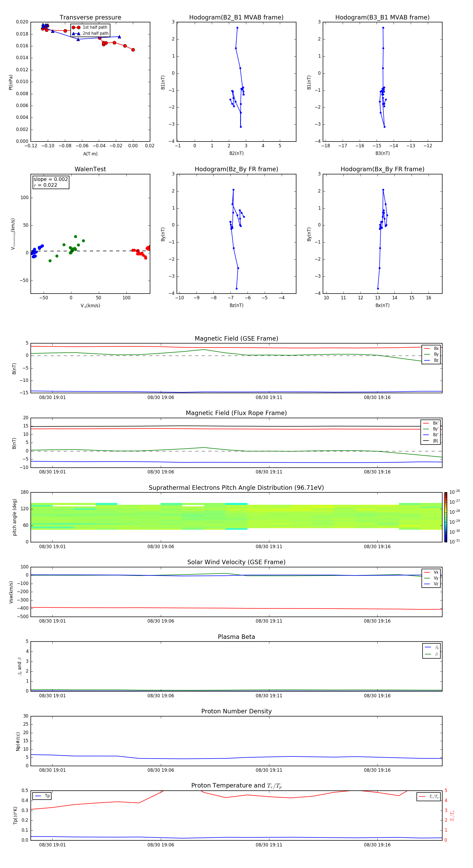The image size is (473, 868).
Task: Click the topmost data point in the B3_B1 hodogram
Action: (x=383, y=28)
